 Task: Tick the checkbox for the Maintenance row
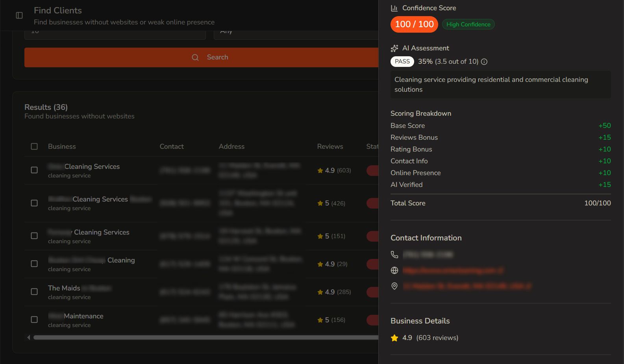(x=34, y=320)
